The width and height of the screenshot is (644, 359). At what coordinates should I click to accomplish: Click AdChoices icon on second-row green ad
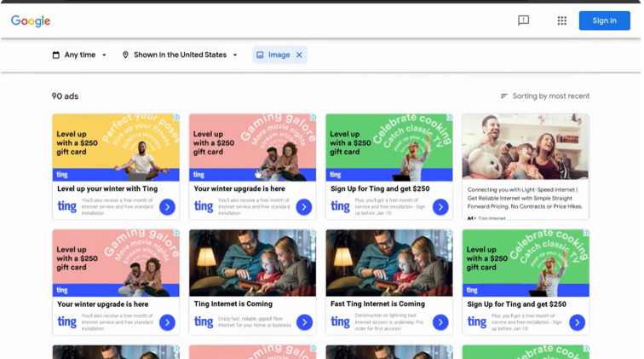586,233
